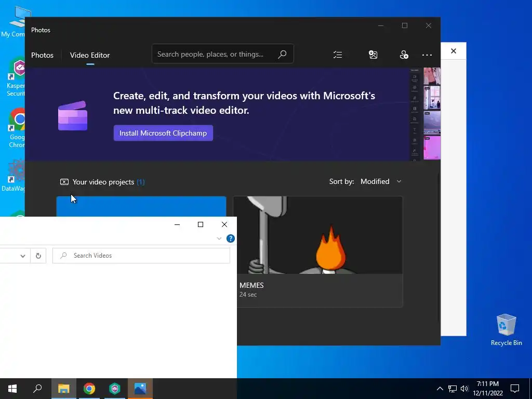This screenshot has width=532, height=399.
Task: Click the blue help icon in File Explorer
Action: click(x=230, y=238)
